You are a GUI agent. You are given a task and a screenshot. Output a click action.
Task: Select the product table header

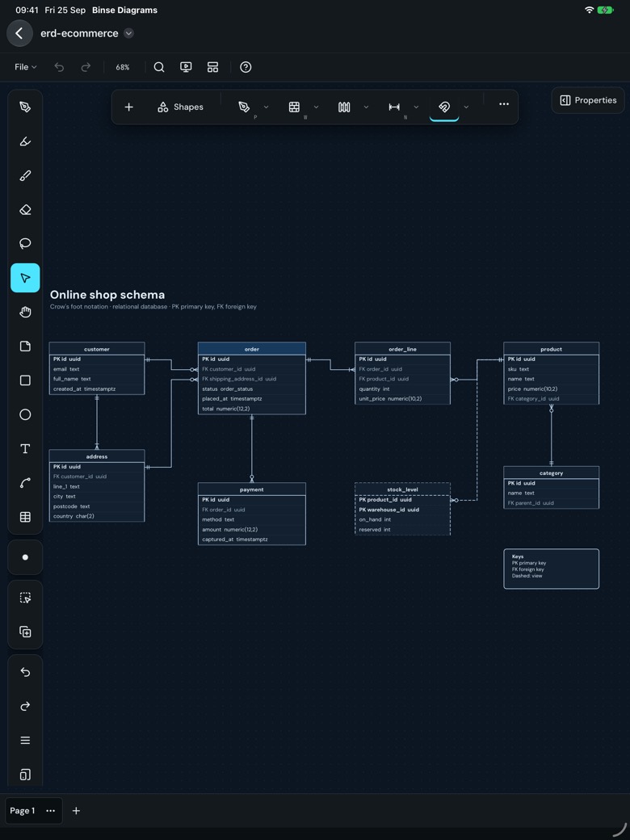[x=551, y=349]
